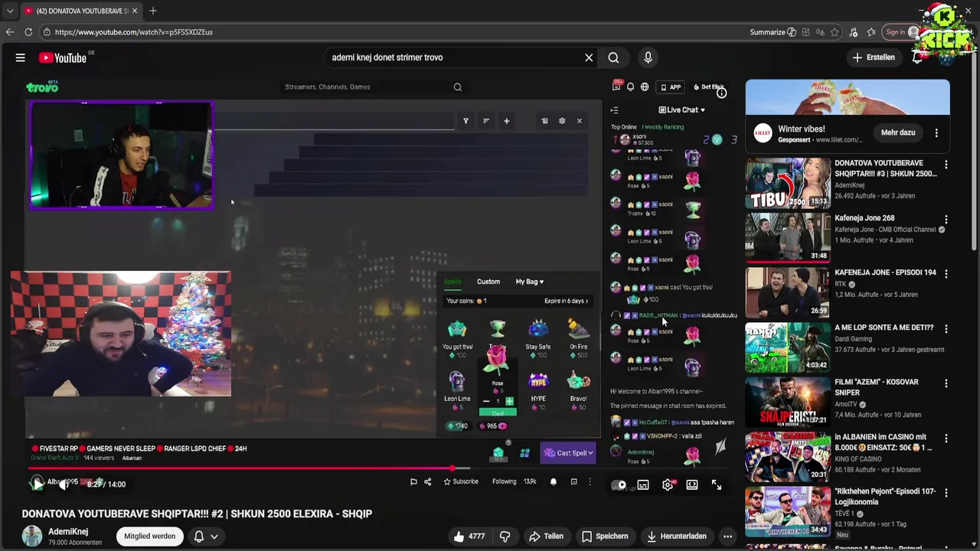Select the DONATOVA YOUTUBERAVE browser tab
Screen dimensions: 980x551
[x=80, y=11]
